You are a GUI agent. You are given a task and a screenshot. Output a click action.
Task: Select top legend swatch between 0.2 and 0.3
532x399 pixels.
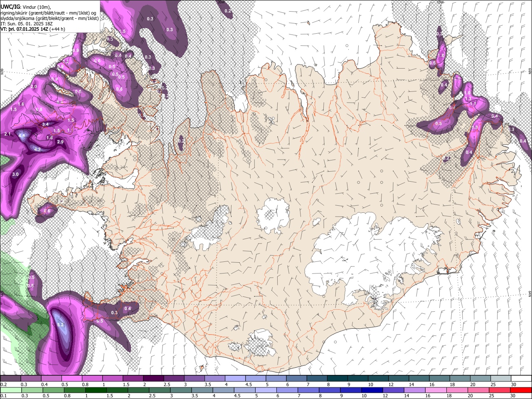(10, 379)
